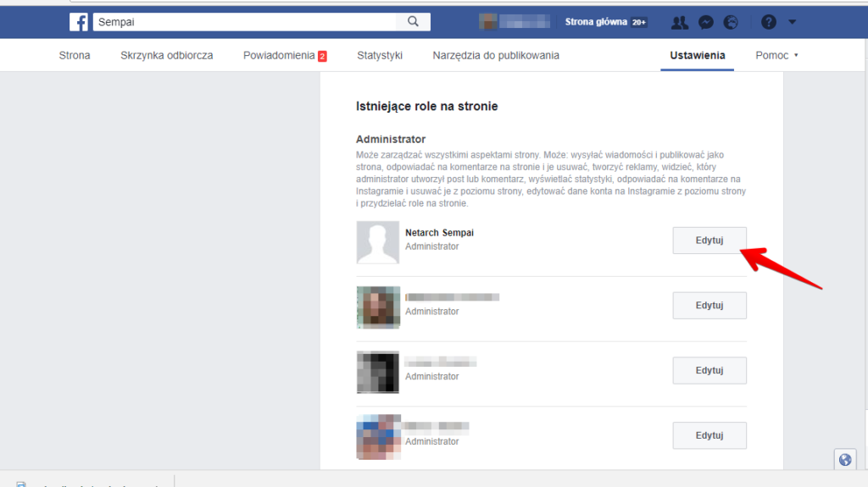The image size is (868, 487).
Task: Open the Statystyki tab
Action: 380,55
